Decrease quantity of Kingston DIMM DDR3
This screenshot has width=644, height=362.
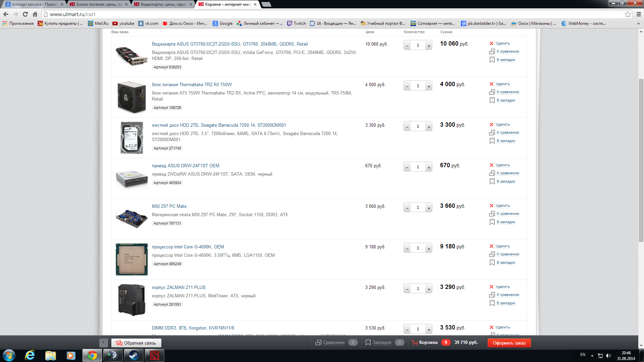pyautogui.click(x=407, y=329)
